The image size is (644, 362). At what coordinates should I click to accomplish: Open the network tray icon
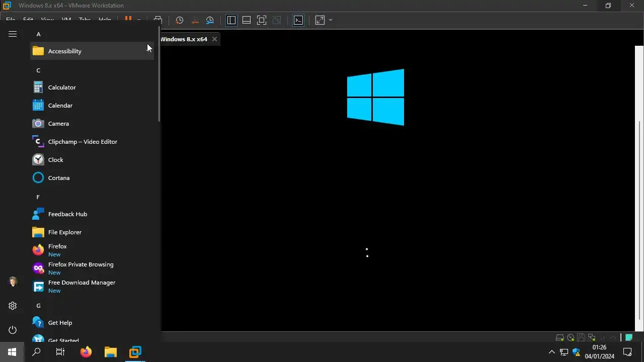tap(564, 352)
